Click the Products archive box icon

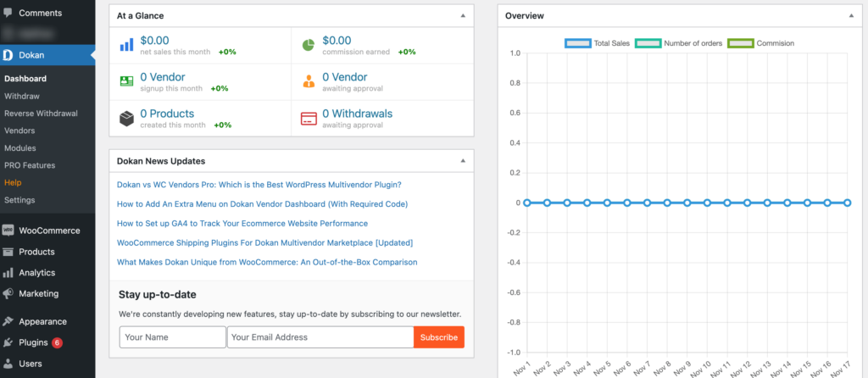tap(8, 252)
